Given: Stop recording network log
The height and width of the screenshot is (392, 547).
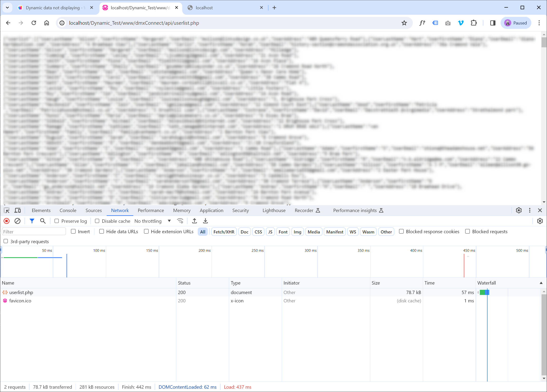Looking at the screenshot, I should click(6, 221).
